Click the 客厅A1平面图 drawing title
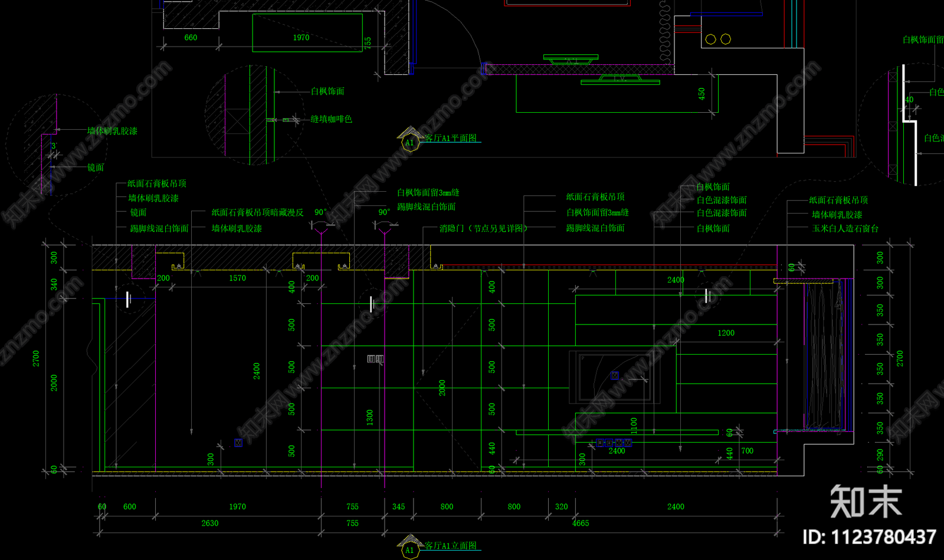944x560 pixels. [451, 138]
